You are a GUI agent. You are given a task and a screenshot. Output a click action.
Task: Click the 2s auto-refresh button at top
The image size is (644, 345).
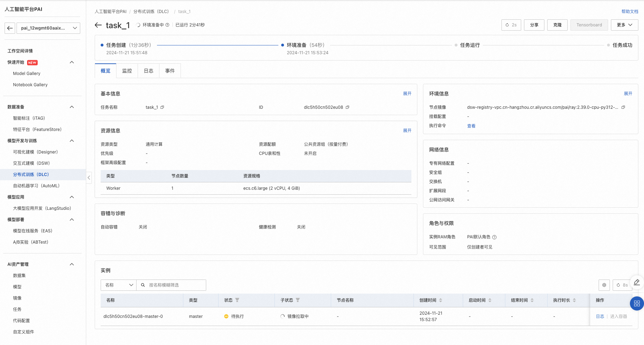click(x=511, y=25)
